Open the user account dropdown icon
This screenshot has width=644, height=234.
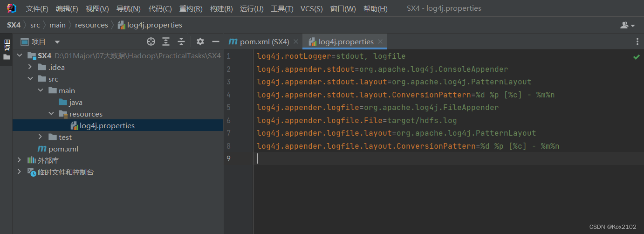point(628,25)
